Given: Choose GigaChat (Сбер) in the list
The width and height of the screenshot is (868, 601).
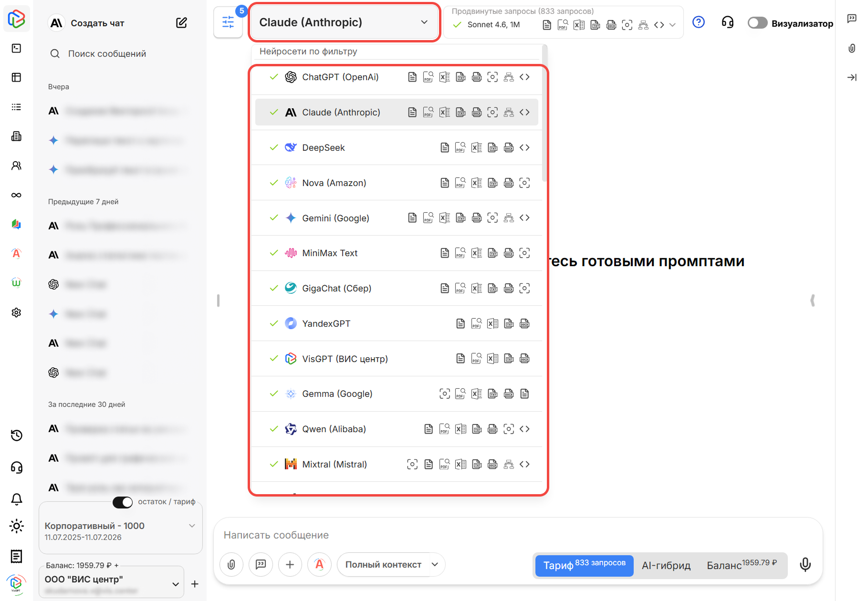Looking at the screenshot, I should (x=336, y=289).
